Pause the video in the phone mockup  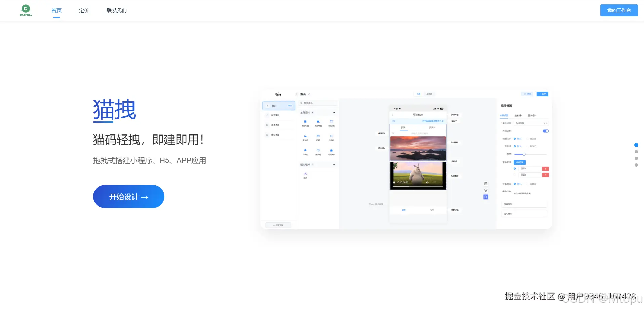tap(394, 182)
